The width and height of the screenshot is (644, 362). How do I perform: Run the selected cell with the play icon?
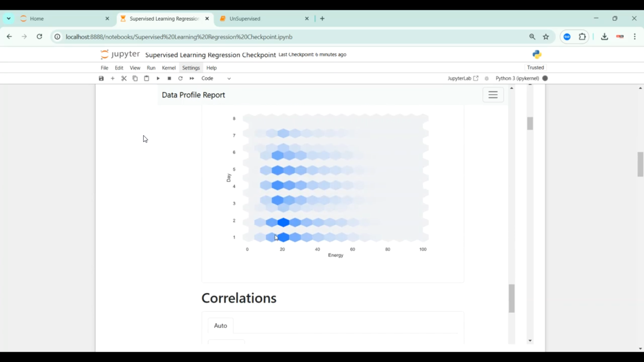158,78
